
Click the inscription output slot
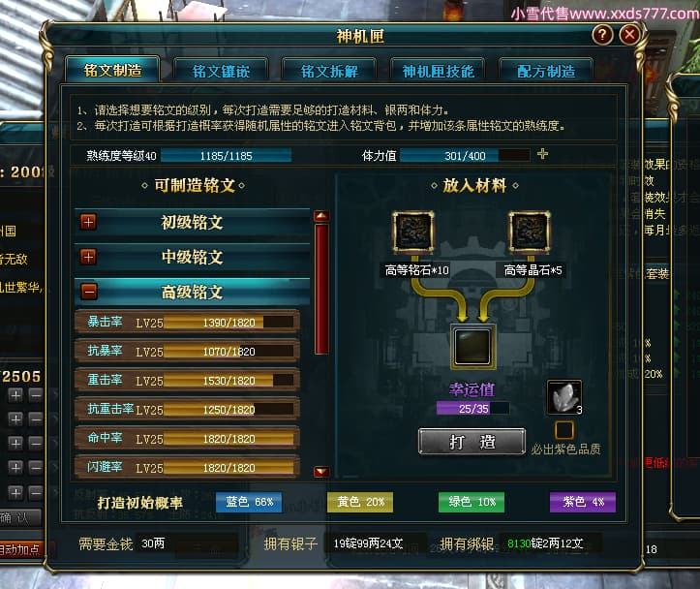tap(472, 347)
